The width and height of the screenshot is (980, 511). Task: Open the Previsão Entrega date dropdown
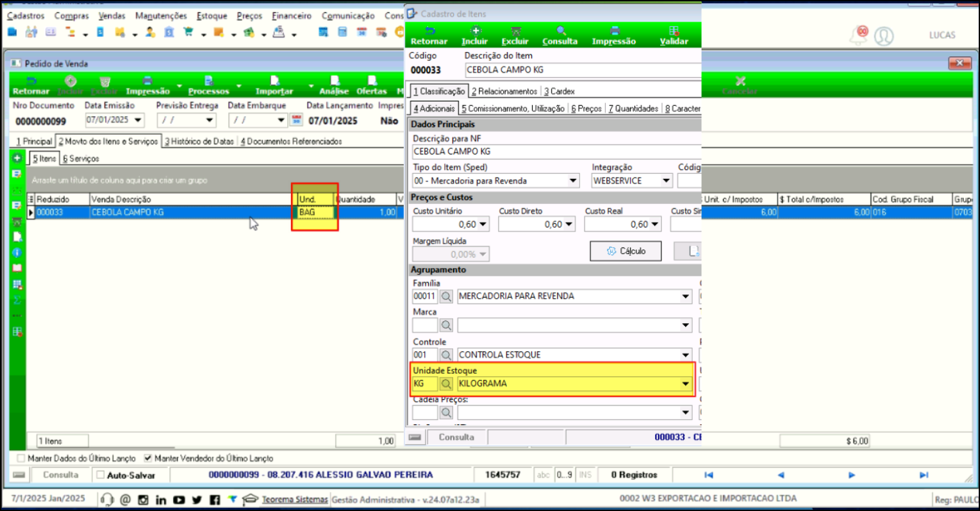pos(210,120)
